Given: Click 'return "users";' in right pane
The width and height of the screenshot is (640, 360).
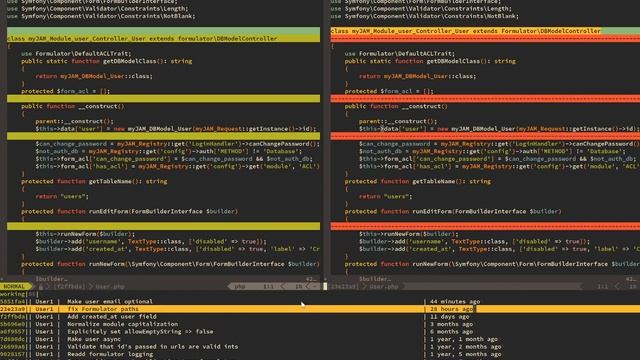Looking at the screenshot, I should [x=386, y=196].
